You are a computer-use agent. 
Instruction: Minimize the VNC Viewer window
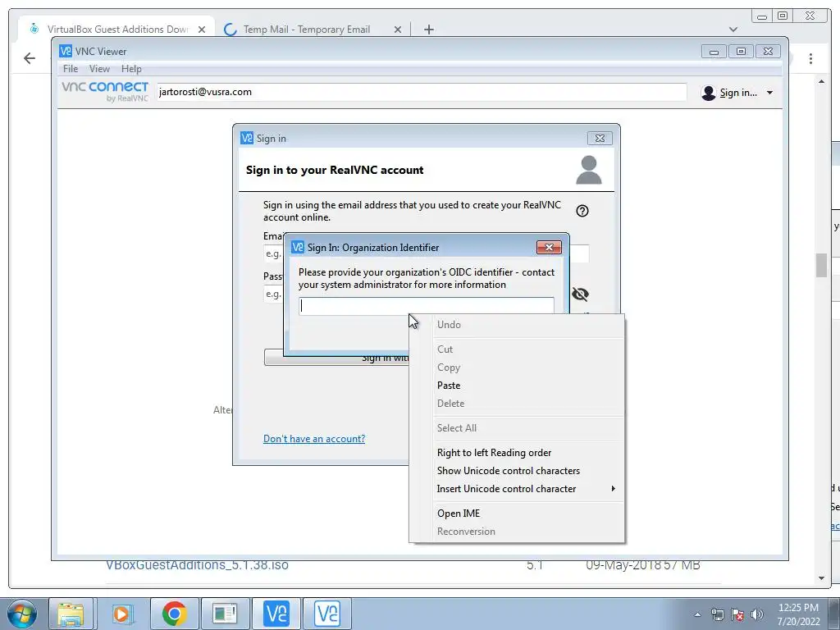tap(714, 52)
